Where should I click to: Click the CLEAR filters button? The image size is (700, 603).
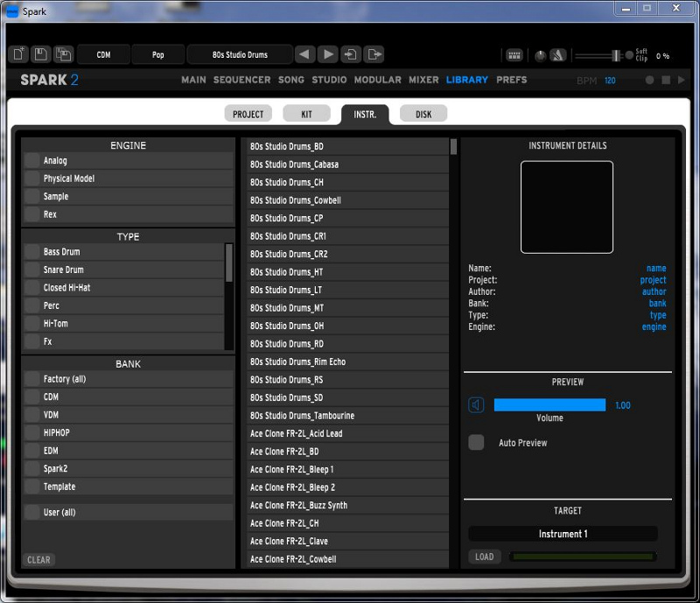click(38, 559)
